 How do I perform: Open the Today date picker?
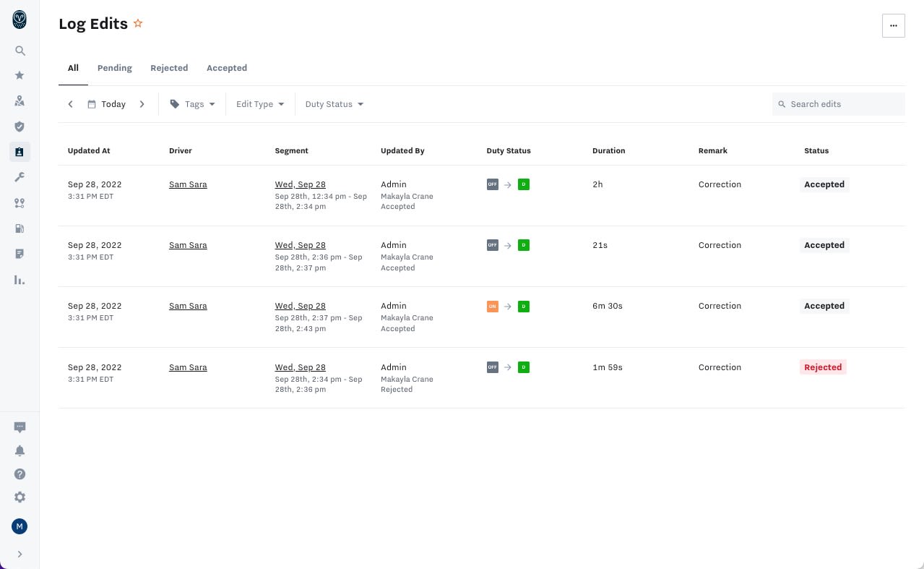tap(107, 104)
